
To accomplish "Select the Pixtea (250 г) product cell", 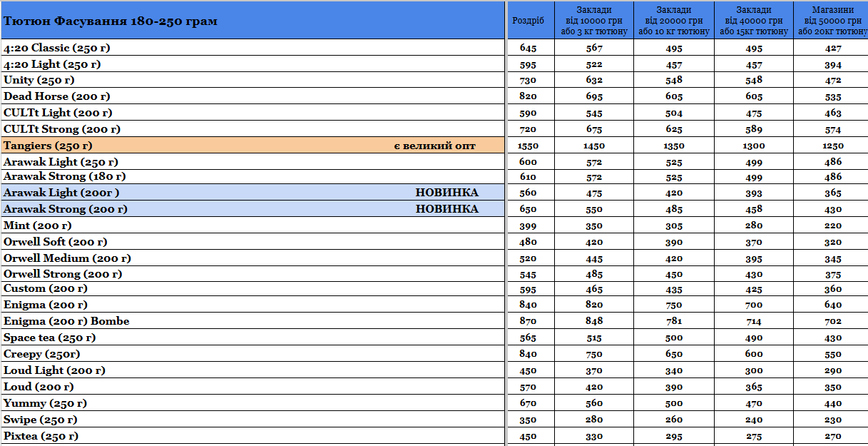I will [x=252, y=436].
